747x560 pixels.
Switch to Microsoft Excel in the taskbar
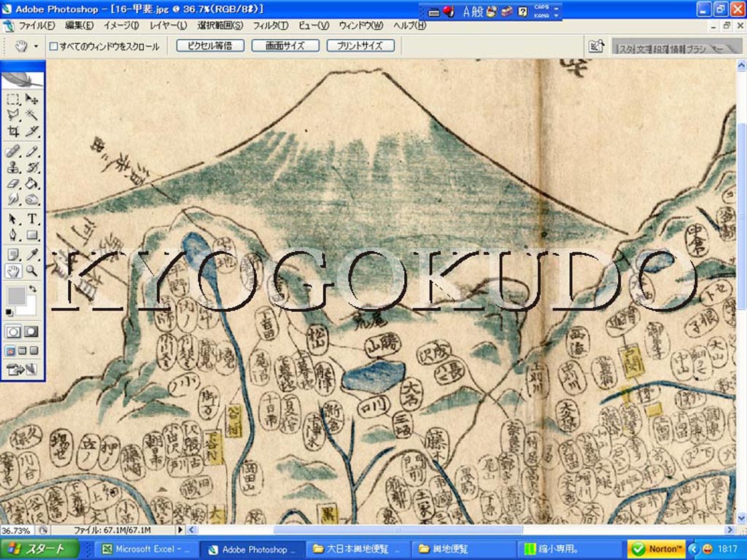click(x=145, y=549)
